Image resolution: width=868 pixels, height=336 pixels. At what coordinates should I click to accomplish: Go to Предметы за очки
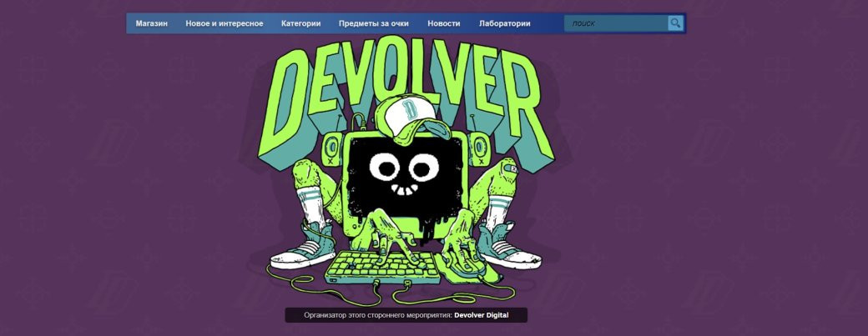(x=374, y=23)
